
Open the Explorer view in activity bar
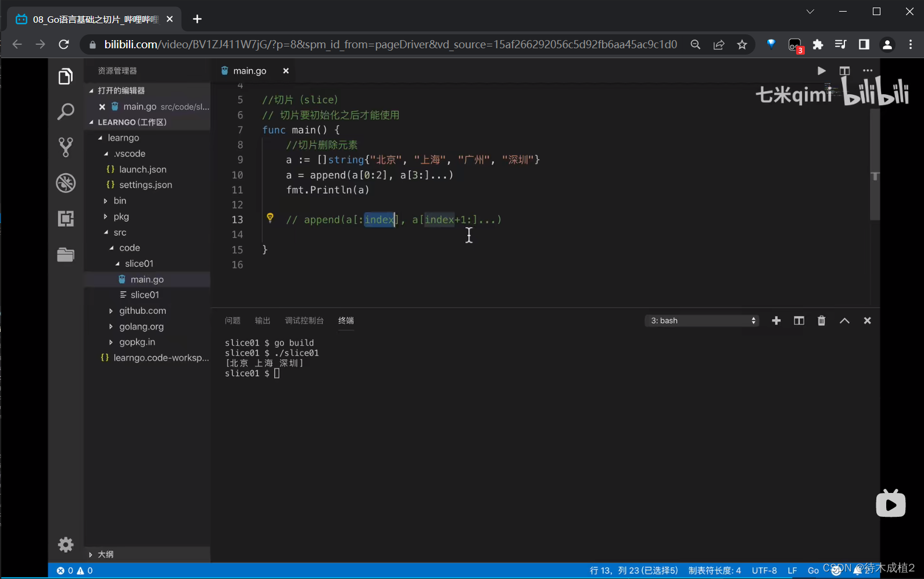[x=66, y=76]
